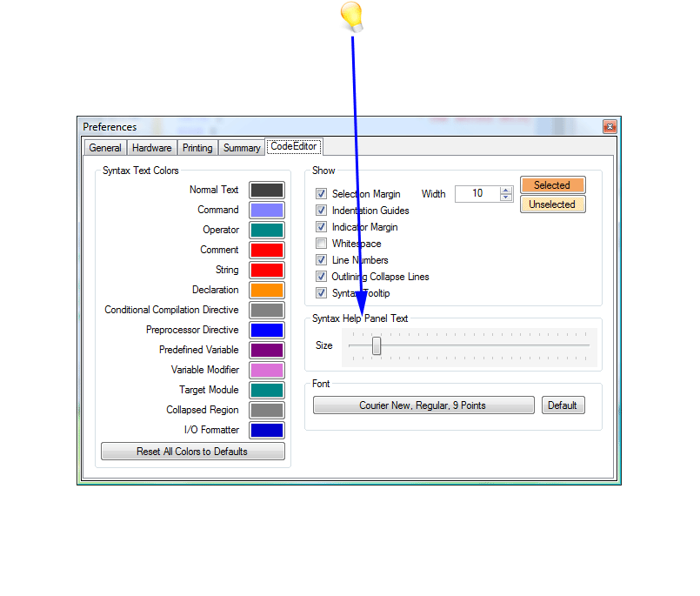This screenshot has width=700, height=596.
Task: Open the Predefined Variable color picker
Action: 267,350
